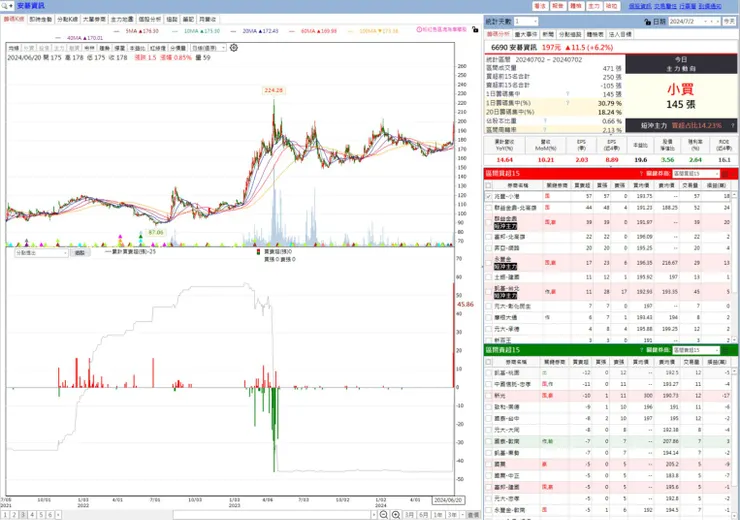The image size is (740, 520).
Task: Open 月營收 tab
Action: [x=207, y=19]
